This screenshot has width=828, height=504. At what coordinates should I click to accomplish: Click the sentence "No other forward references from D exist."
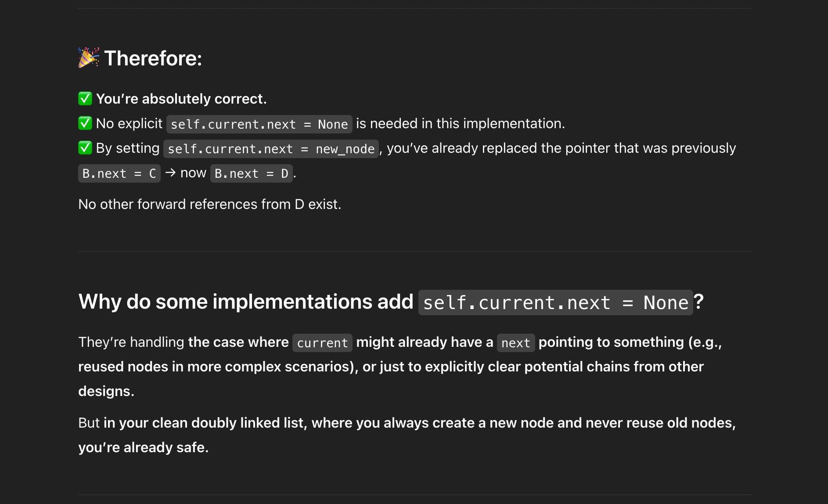(x=209, y=204)
